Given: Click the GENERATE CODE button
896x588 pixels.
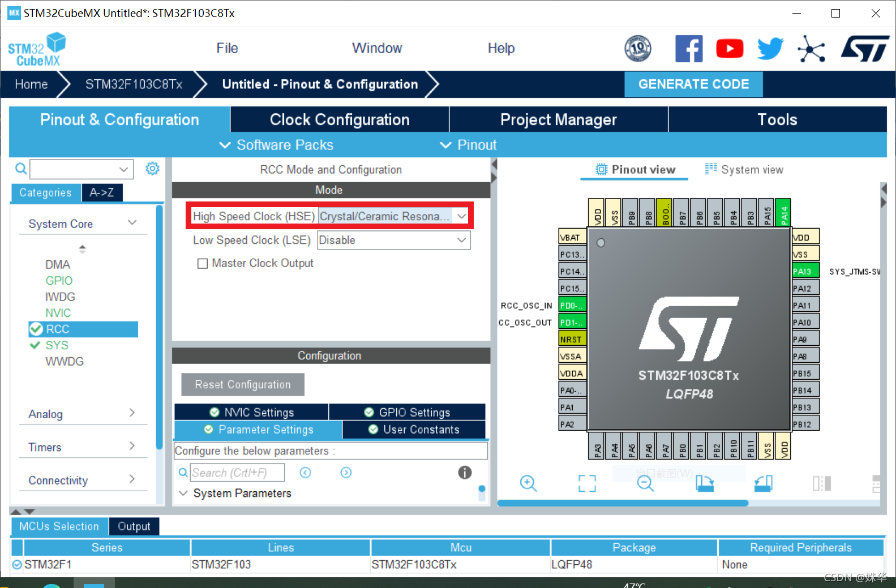Looking at the screenshot, I should [x=693, y=84].
